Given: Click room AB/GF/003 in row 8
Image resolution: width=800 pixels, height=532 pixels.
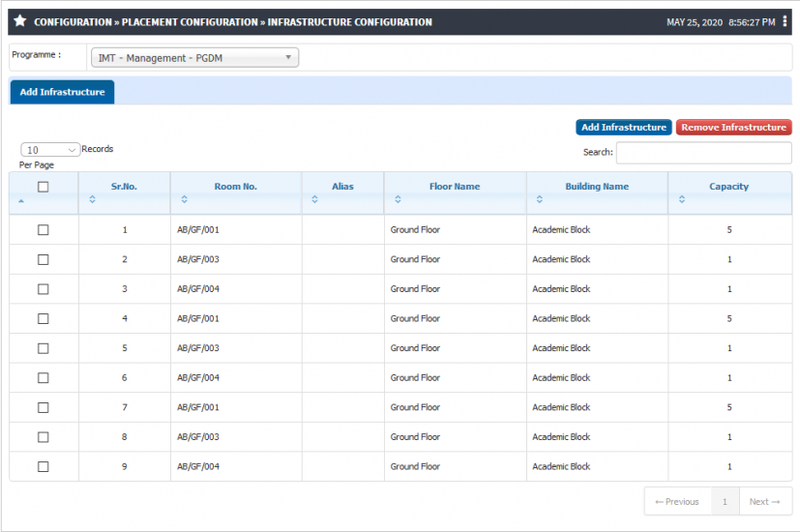Looking at the screenshot, I should tap(198, 437).
